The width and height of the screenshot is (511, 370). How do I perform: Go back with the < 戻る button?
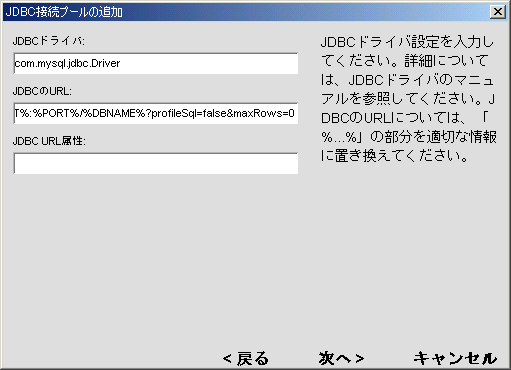point(246,359)
